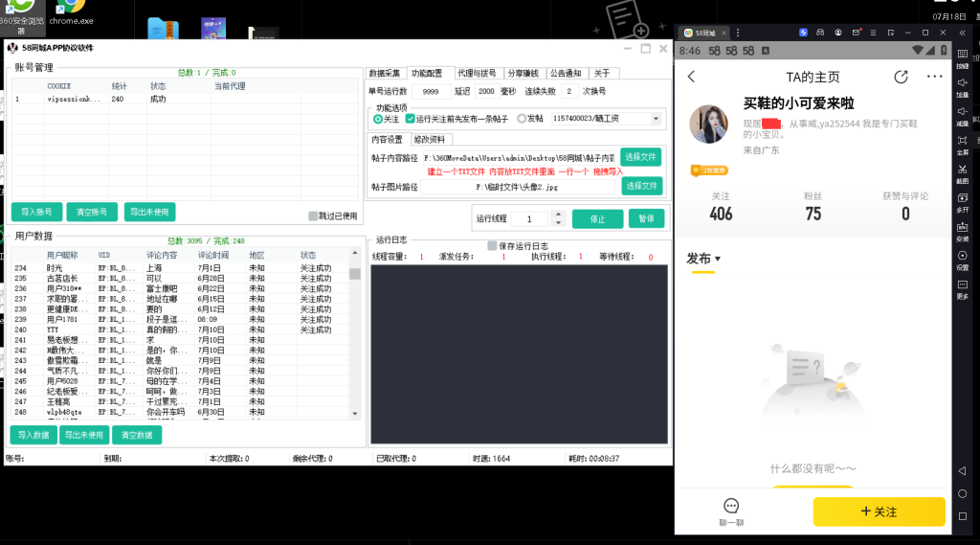The width and height of the screenshot is (980, 545).
Task: Enable the 保存运行日志 checkbox
Action: pyautogui.click(x=493, y=245)
